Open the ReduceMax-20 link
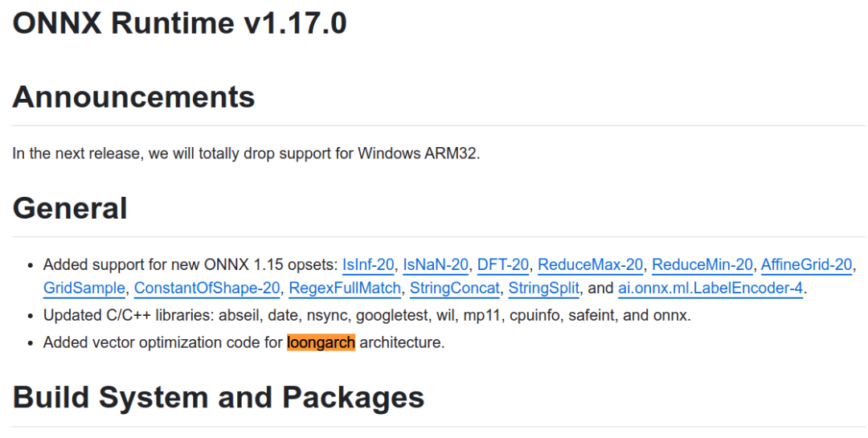 (x=591, y=264)
